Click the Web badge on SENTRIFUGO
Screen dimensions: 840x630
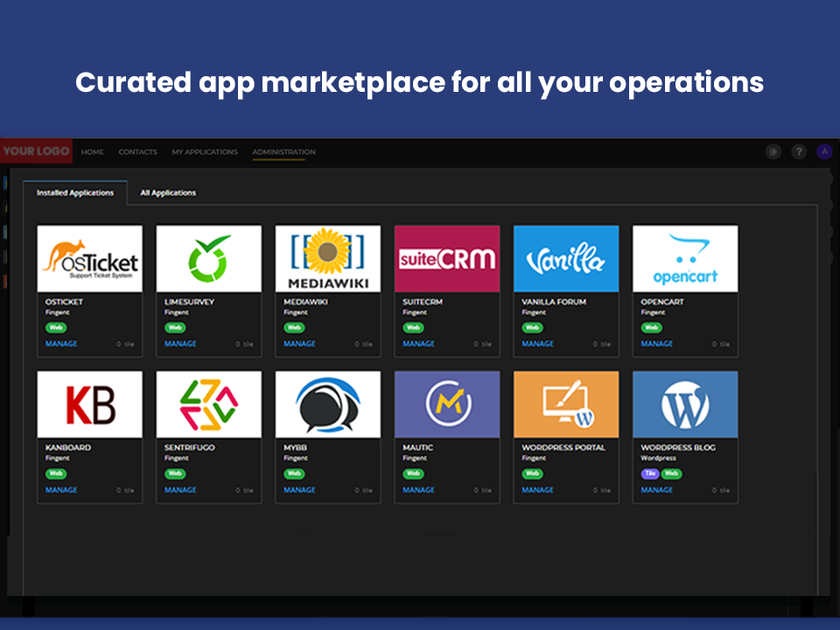[x=175, y=473]
